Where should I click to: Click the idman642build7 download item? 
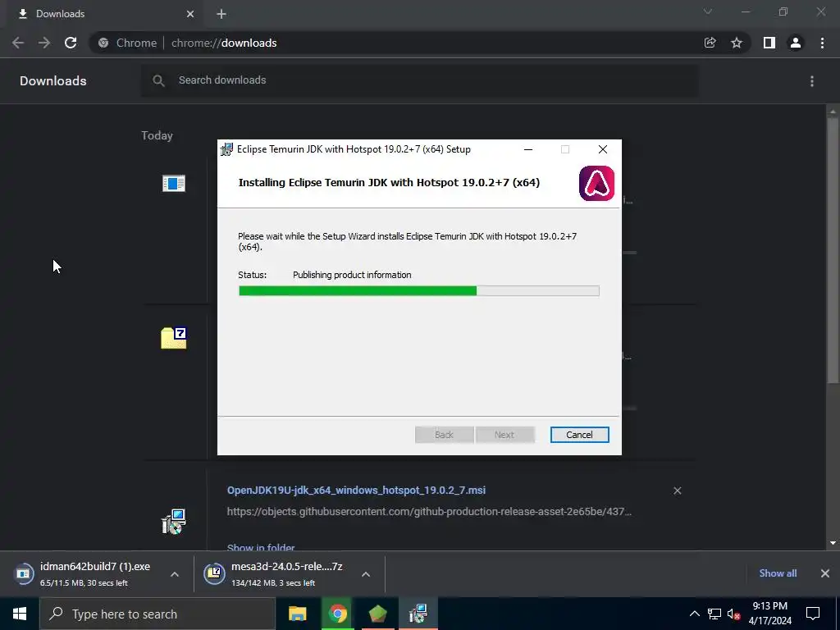(x=85, y=573)
